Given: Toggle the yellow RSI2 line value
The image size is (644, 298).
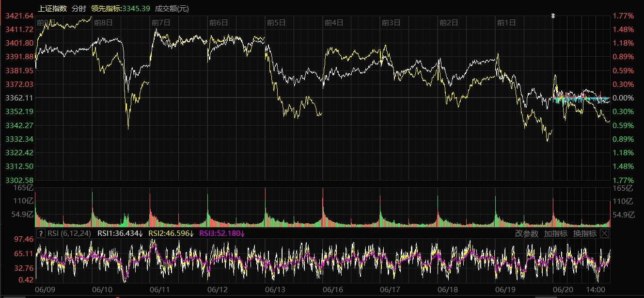Looking at the screenshot, I should (171, 233).
